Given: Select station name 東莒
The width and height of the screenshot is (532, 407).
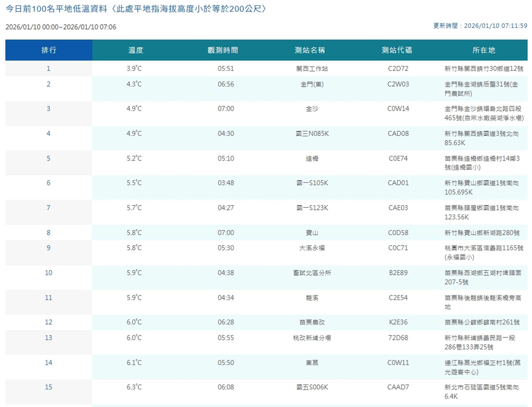Looking at the screenshot, I should (x=312, y=363).
